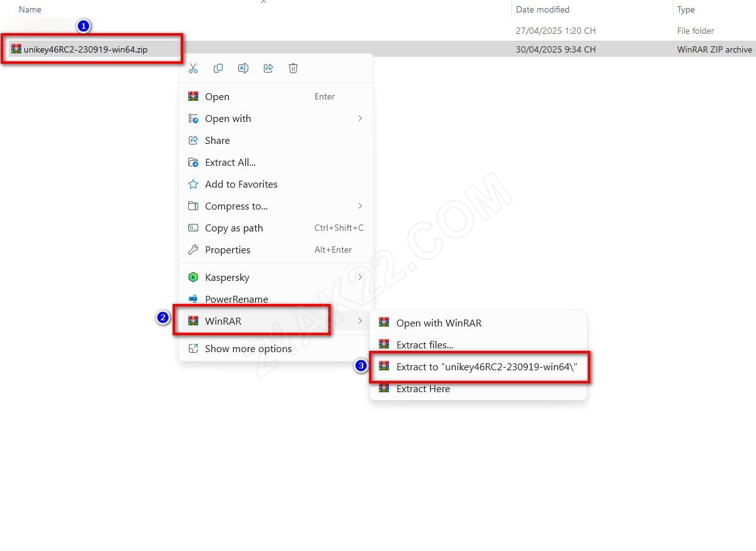Click the PowerRename icon

click(x=193, y=299)
